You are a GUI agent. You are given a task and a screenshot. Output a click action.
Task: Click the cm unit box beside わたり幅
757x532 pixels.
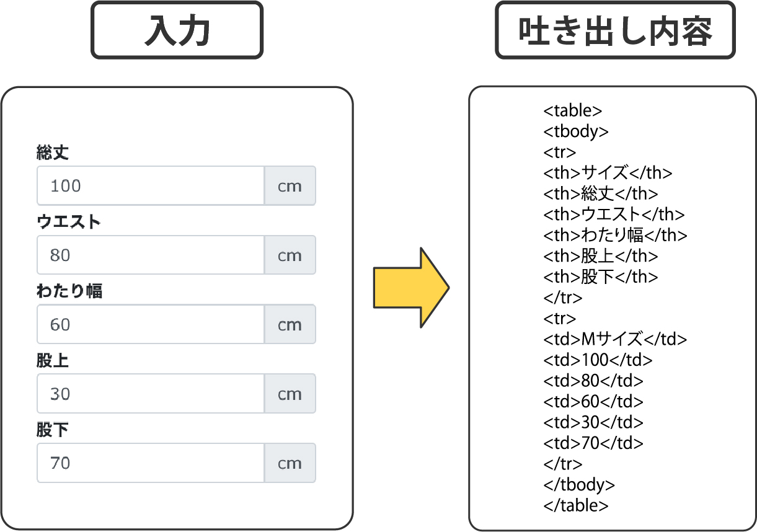click(290, 324)
